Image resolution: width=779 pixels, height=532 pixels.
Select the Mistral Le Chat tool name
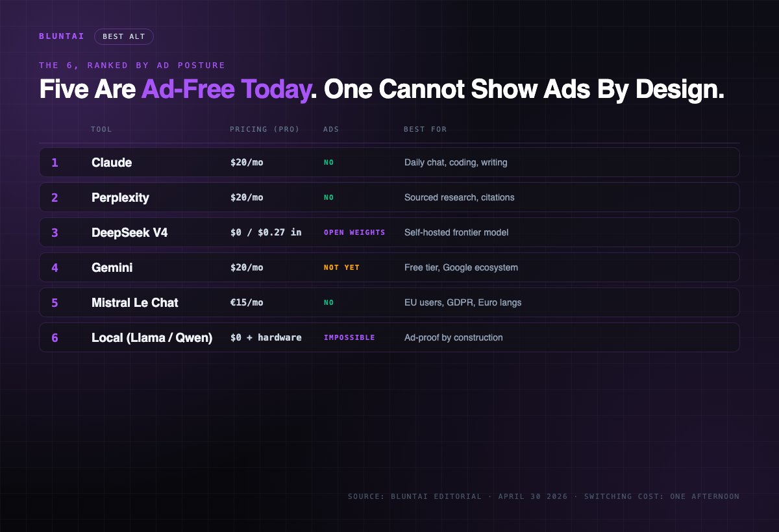tap(135, 303)
